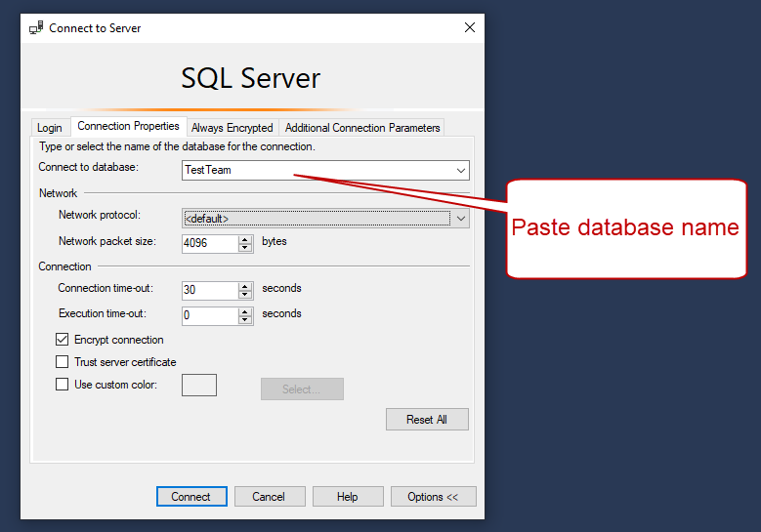Screen dimensions: 761x532
Task: Open the Always Encrypted tab
Action: click(x=232, y=128)
